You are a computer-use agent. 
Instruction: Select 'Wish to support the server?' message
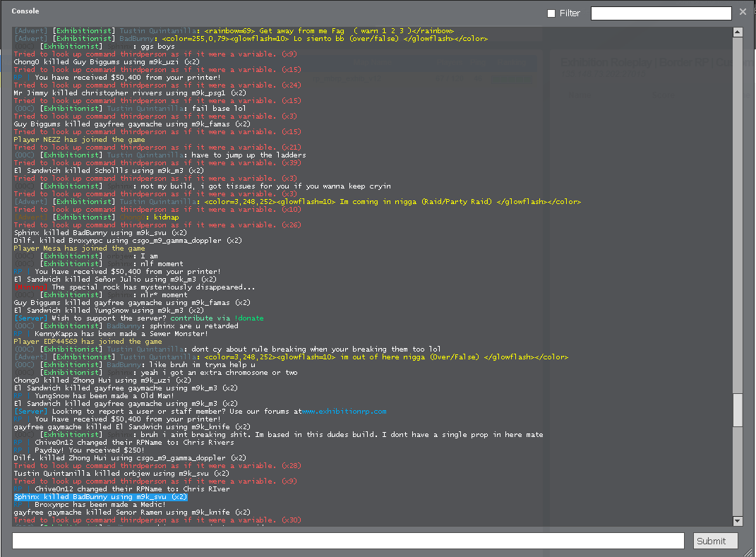pyautogui.click(x=138, y=318)
